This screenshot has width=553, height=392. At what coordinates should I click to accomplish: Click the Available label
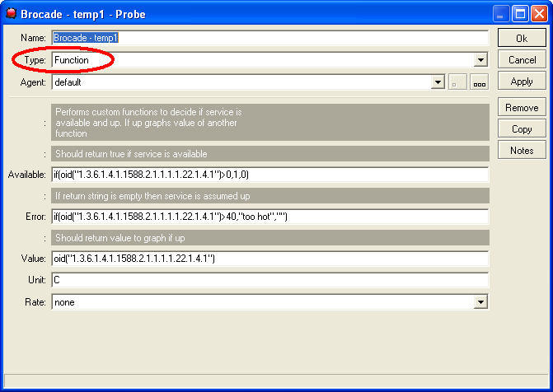27,175
